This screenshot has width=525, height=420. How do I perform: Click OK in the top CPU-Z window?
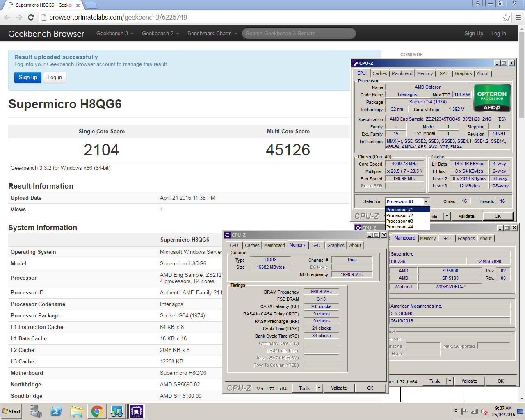point(498,216)
